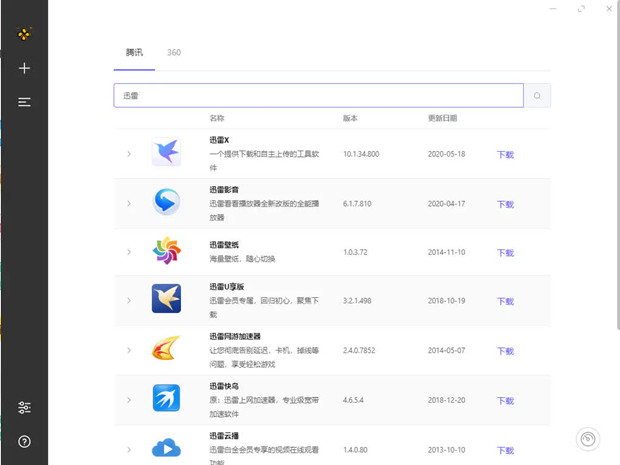Download 迅雷影音 via 下载 link
Viewport: 620px width, 465px height.
coord(505,204)
